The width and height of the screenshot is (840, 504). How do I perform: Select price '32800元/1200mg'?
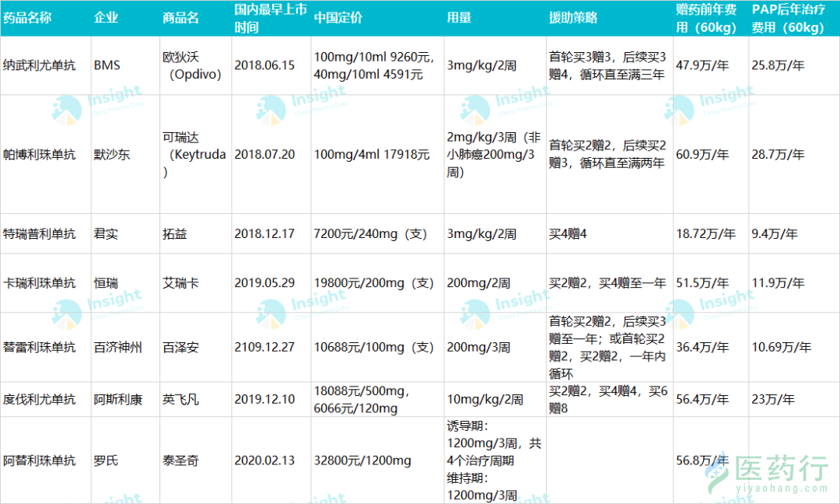(362, 460)
